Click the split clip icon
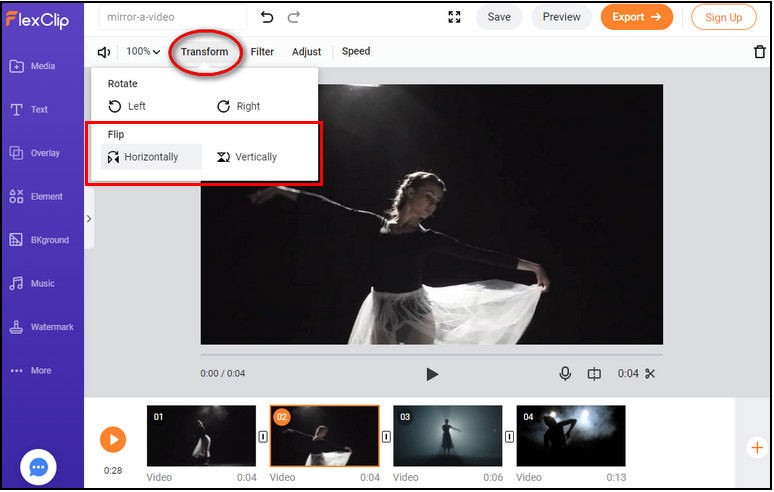The image size is (774, 492). pyautogui.click(x=594, y=374)
